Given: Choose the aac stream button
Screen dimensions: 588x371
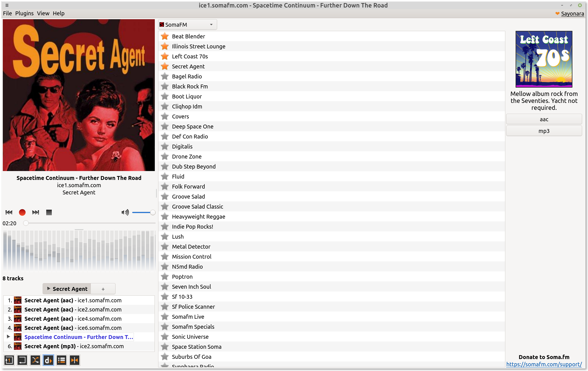Looking at the screenshot, I should click(x=544, y=119).
